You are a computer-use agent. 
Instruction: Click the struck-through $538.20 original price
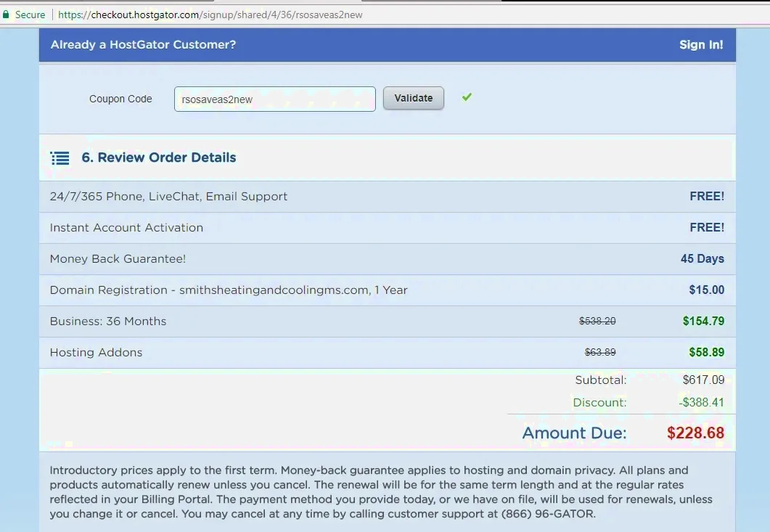(597, 322)
